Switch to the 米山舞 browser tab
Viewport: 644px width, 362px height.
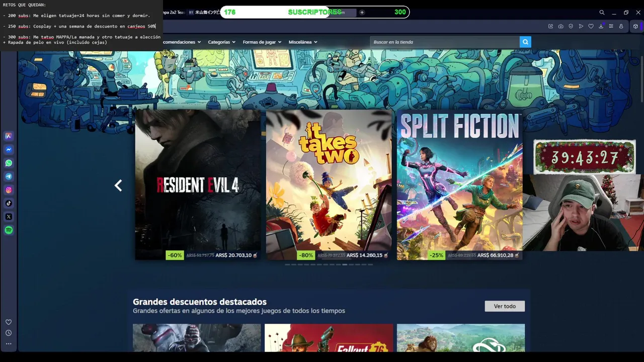(x=204, y=12)
